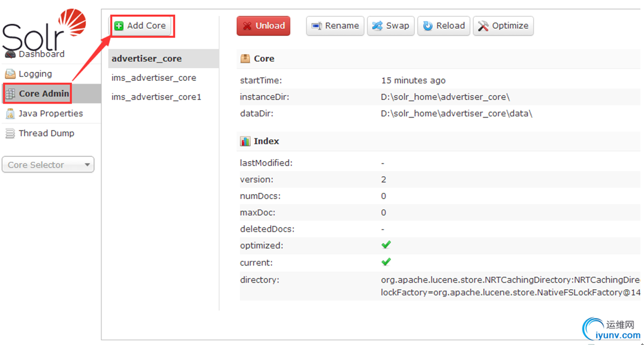Click the Index bar chart icon
Viewport: 644px width, 345px height.
coord(245,141)
